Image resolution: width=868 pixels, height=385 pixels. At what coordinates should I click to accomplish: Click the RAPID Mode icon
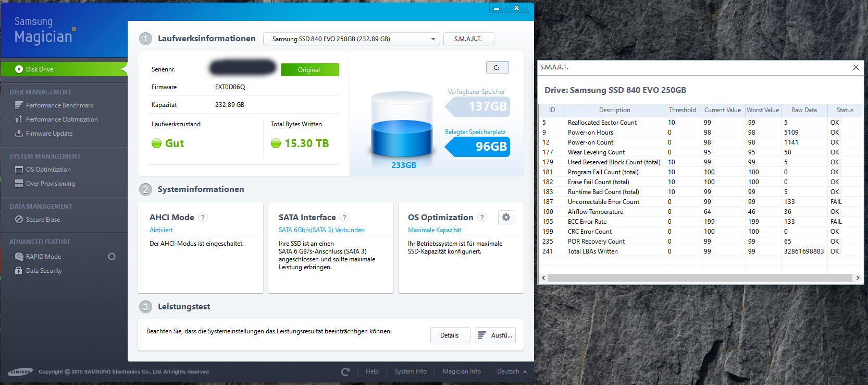tap(19, 256)
